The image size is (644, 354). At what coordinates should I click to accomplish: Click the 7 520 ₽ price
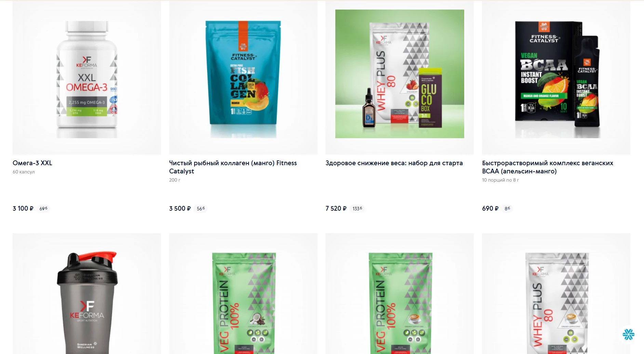(x=336, y=208)
